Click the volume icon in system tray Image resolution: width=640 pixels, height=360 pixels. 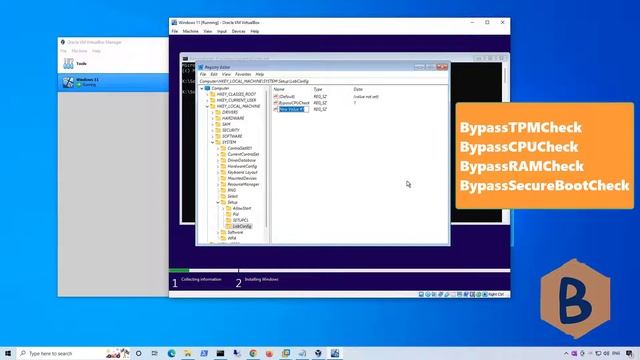[x=607, y=353]
